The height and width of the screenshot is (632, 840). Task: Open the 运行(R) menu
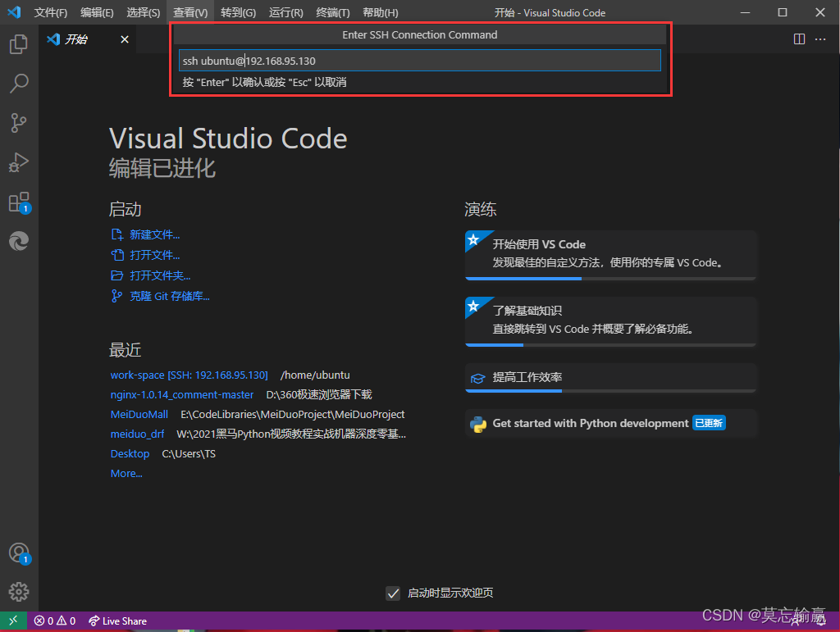click(285, 12)
